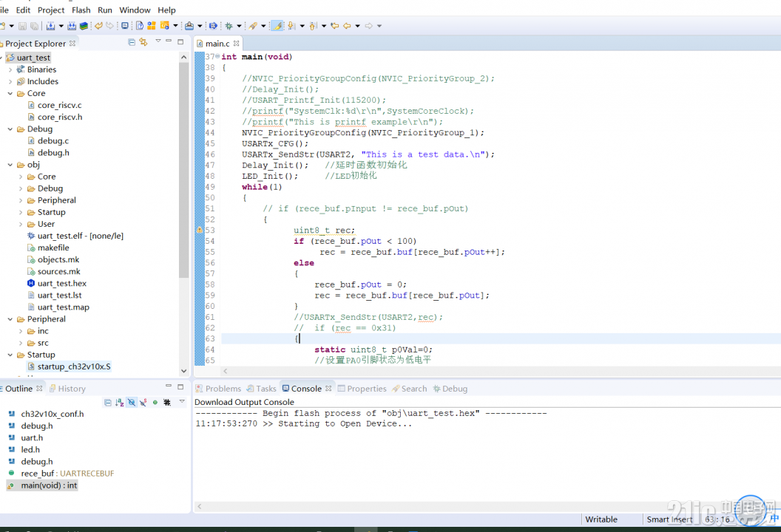Click the Save All toolbar icon
The width and height of the screenshot is (781, 532).
point(34,26)
